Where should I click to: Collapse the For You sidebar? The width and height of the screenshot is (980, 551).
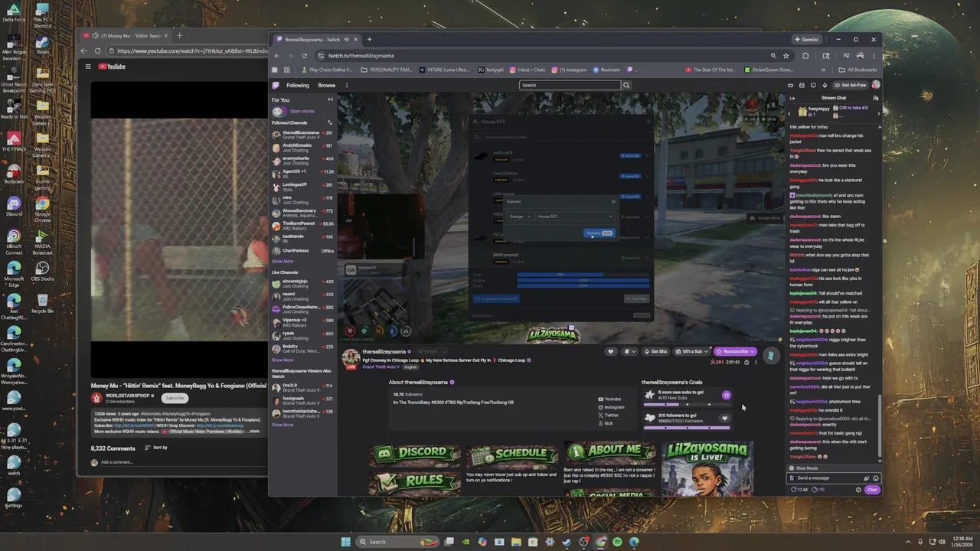pos(330,99)
